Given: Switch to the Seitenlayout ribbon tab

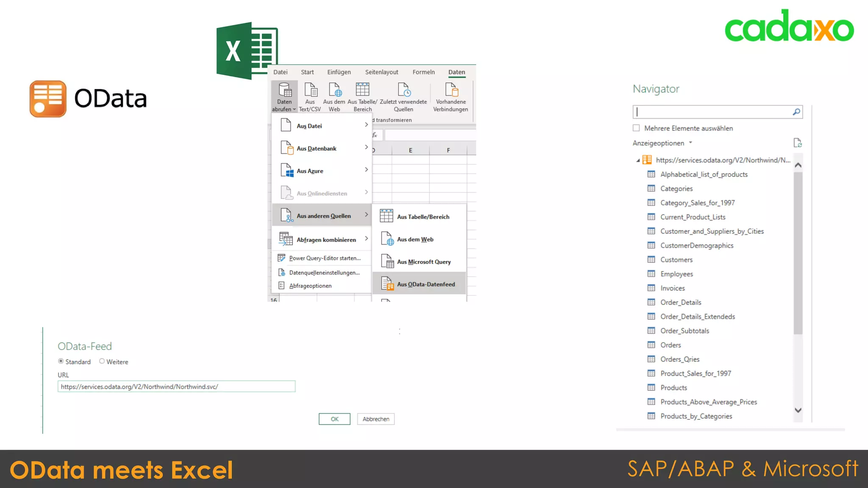Looking at the screenshot, I should point(381,72).
